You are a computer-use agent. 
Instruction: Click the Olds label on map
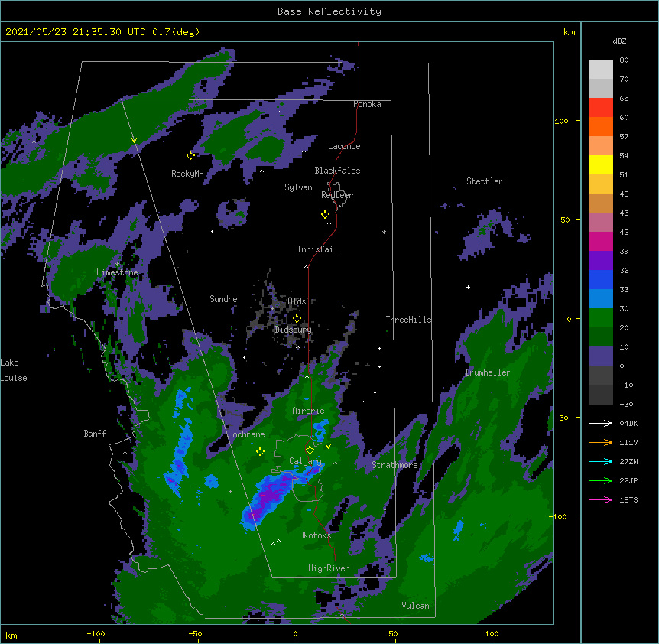[x=297, y=301]
